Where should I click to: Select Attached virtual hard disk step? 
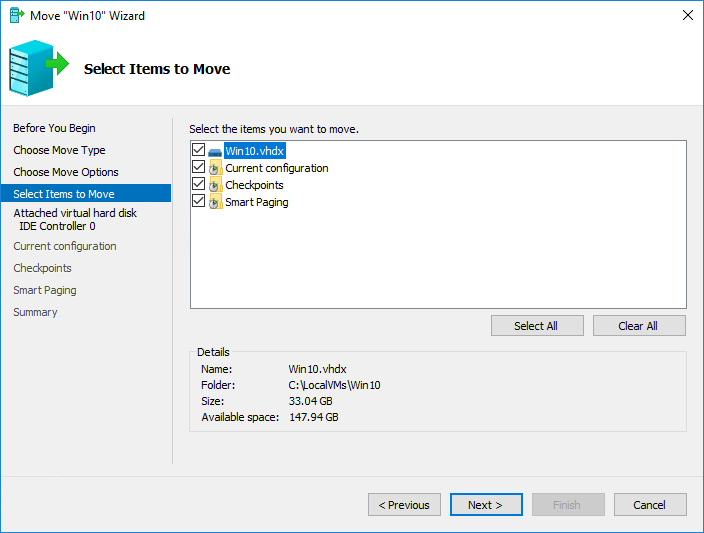75,219
